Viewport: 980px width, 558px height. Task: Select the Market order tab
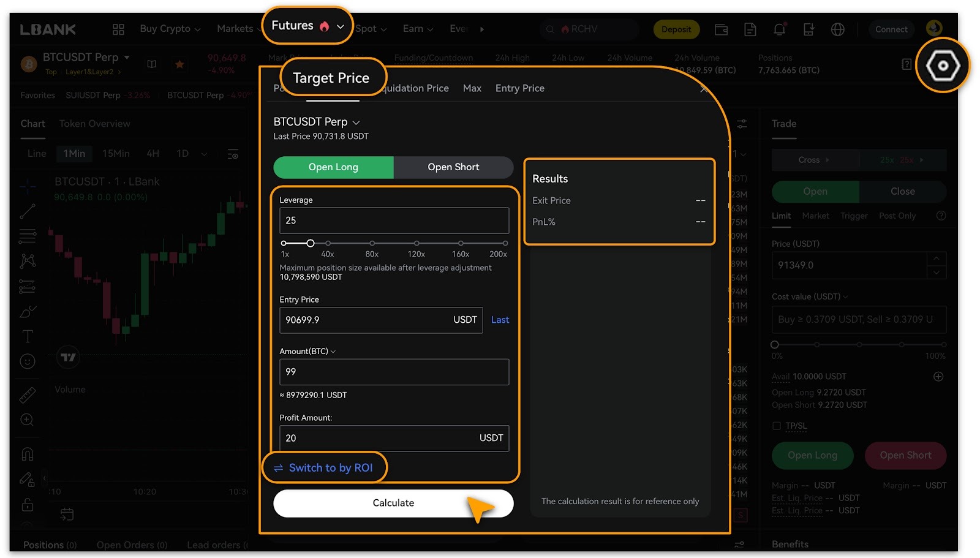815,216
